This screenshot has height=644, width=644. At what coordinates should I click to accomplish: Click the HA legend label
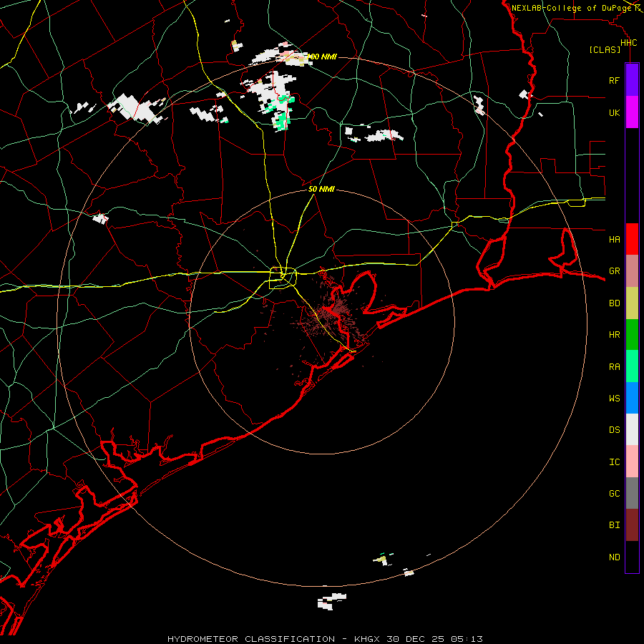614,239
